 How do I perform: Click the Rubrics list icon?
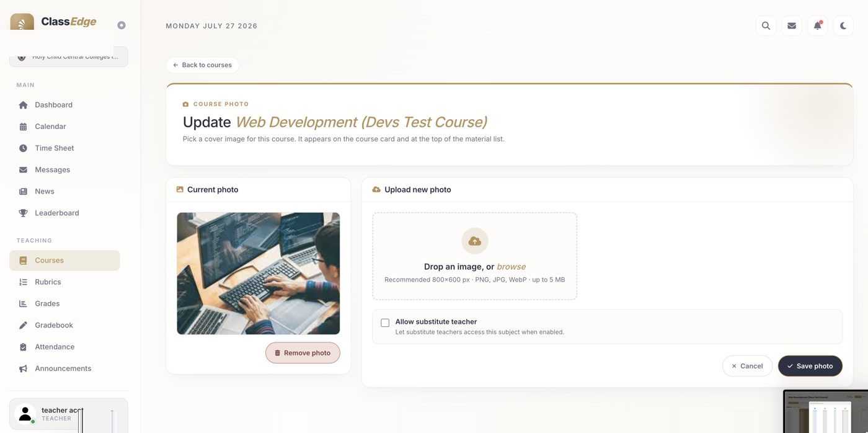pos(23,282)
